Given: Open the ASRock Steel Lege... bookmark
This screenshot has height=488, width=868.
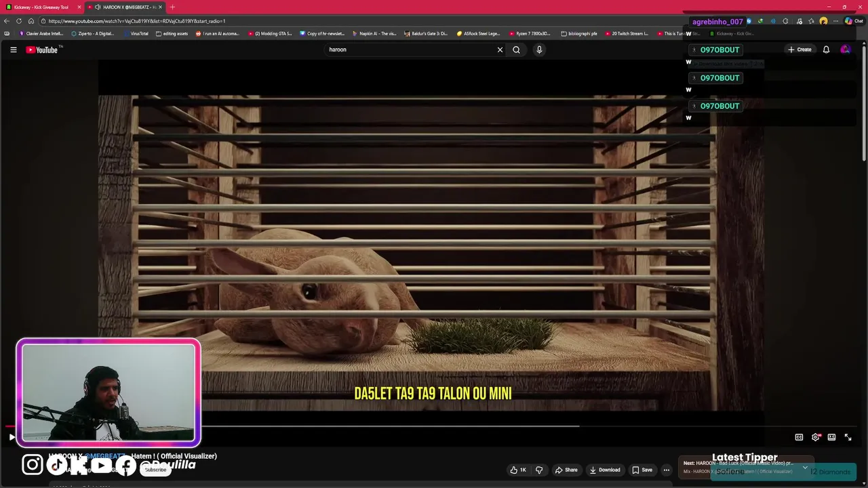Looking at the screenshot, I should click(x=479, y=33).
